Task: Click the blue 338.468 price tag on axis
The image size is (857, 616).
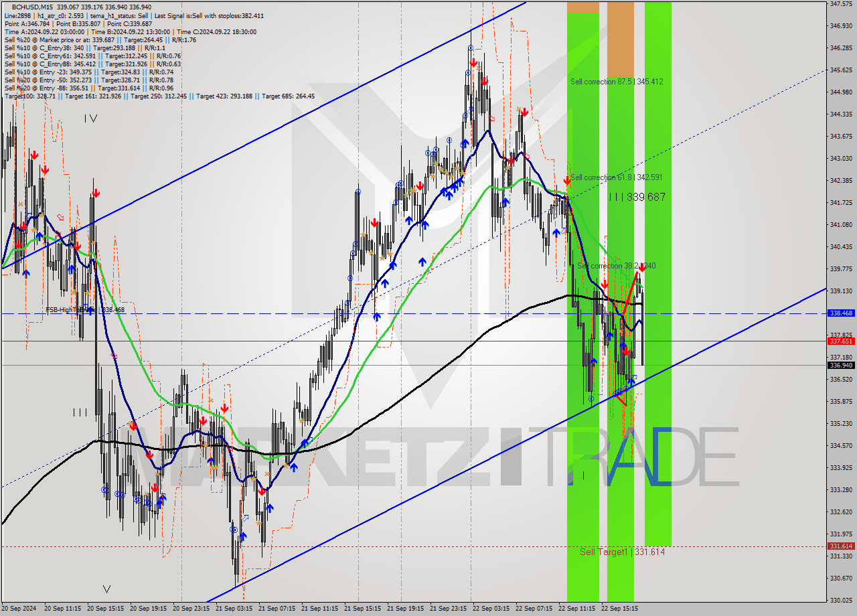Action: click(841, 313)
